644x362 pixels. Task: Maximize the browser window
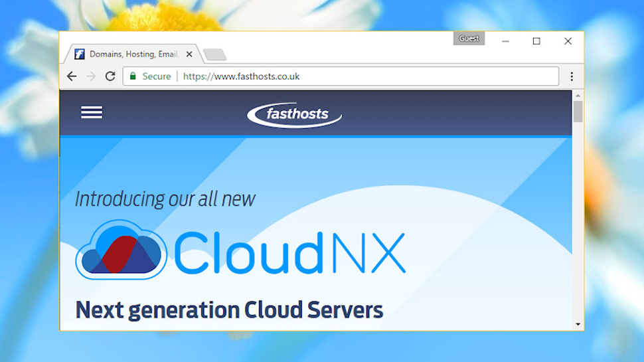[536, 41]
